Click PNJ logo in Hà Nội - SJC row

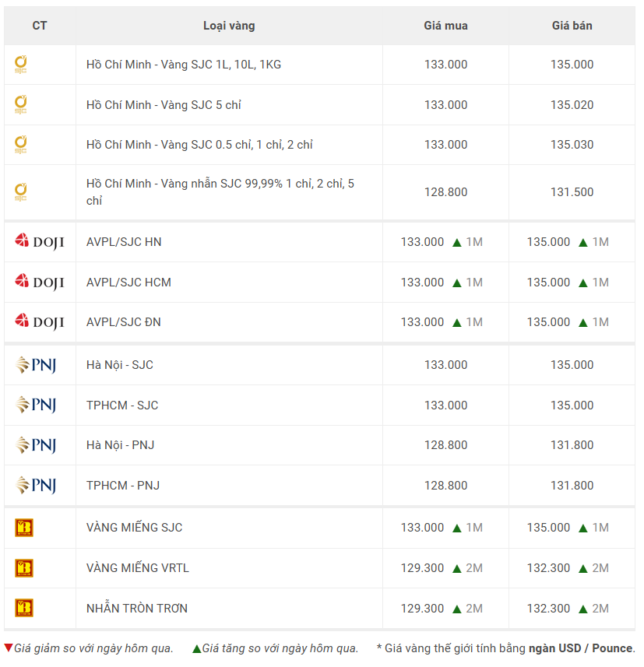click(36, 364)
